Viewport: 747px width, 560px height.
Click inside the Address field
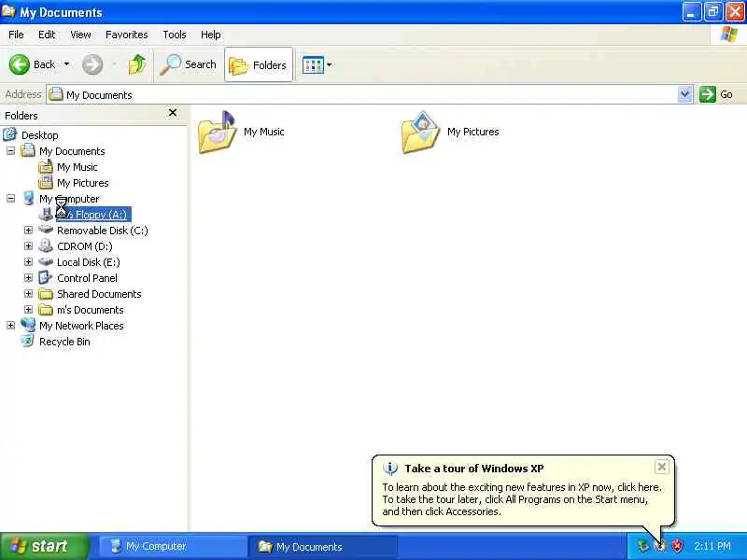pos(362,95)
